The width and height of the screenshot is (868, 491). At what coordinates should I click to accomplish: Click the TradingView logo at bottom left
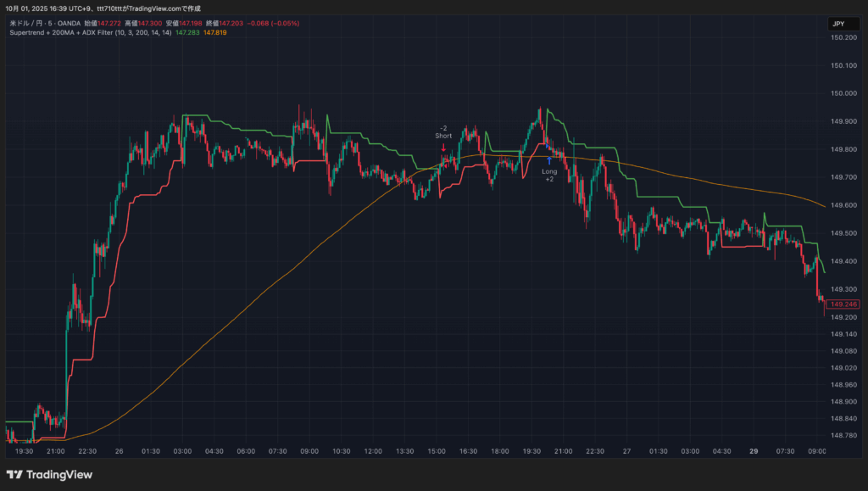click(x=49, y=475)
